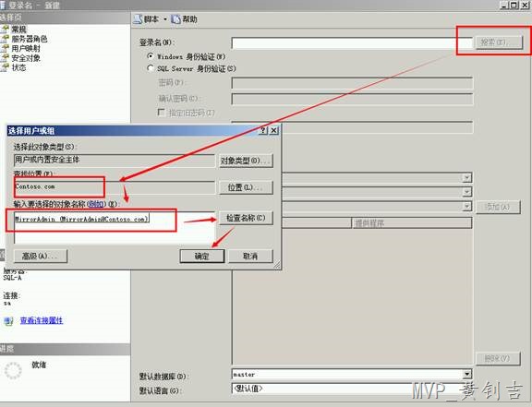Click the 对象类型 button

click(x=246, y=161)
